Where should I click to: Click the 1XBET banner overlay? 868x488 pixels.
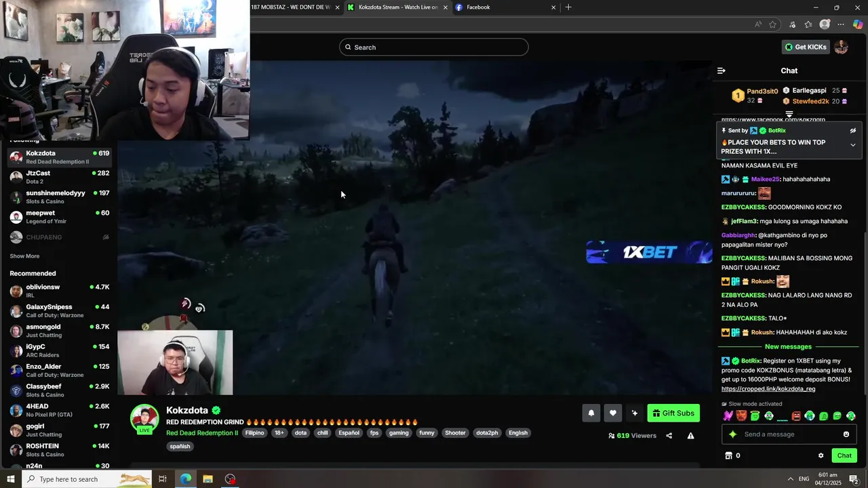[x=649, y=252]
